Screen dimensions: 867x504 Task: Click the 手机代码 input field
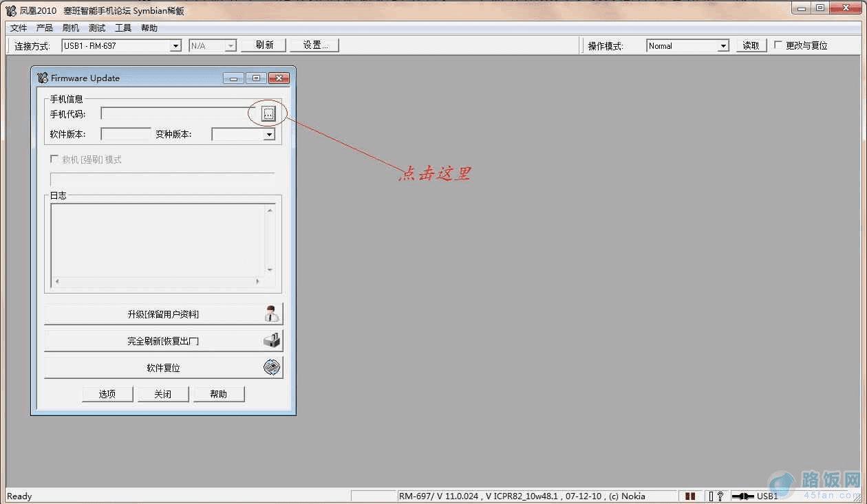pos(178,113)
